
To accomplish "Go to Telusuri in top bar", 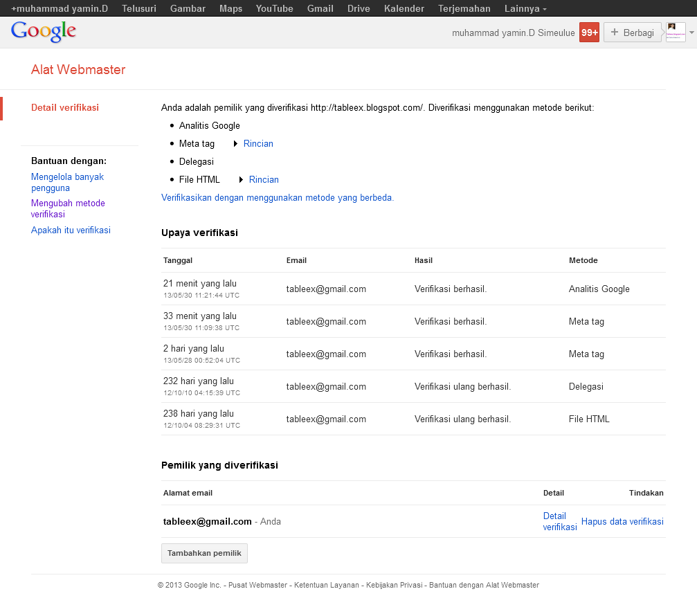I will (139, 8).
